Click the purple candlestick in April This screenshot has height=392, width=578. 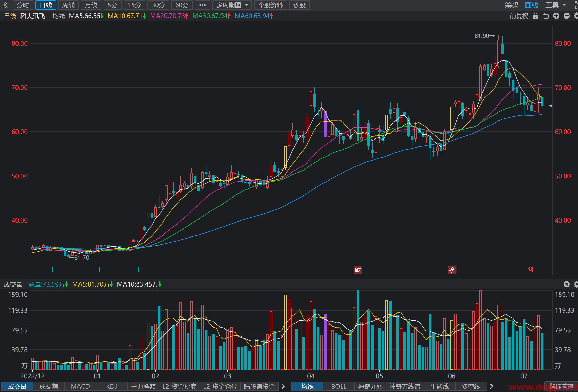[x=325, y=124]
